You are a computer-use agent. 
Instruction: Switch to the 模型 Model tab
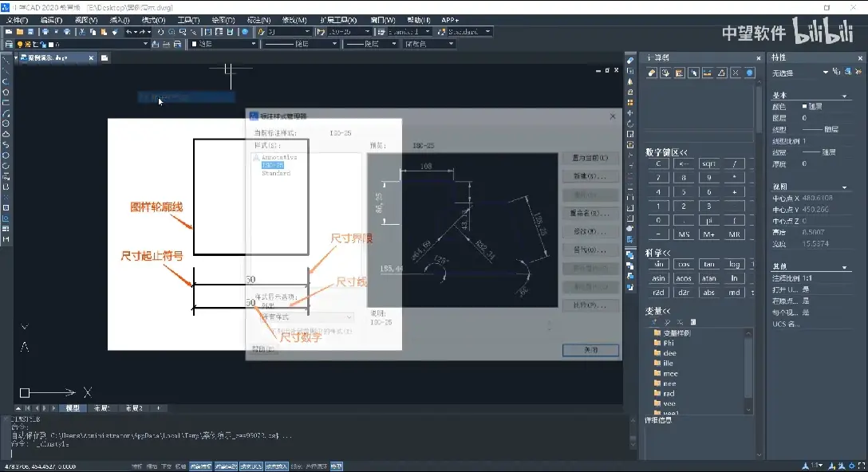tap(73, 408)
